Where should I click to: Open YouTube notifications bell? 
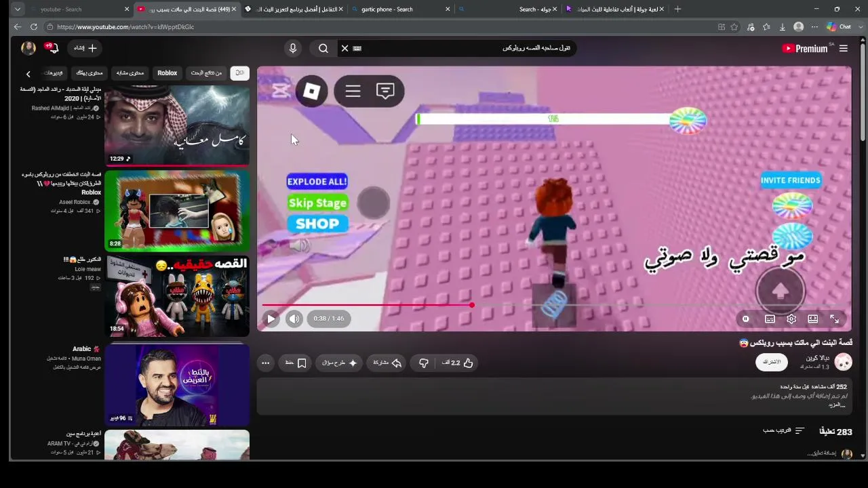point(54,48)
